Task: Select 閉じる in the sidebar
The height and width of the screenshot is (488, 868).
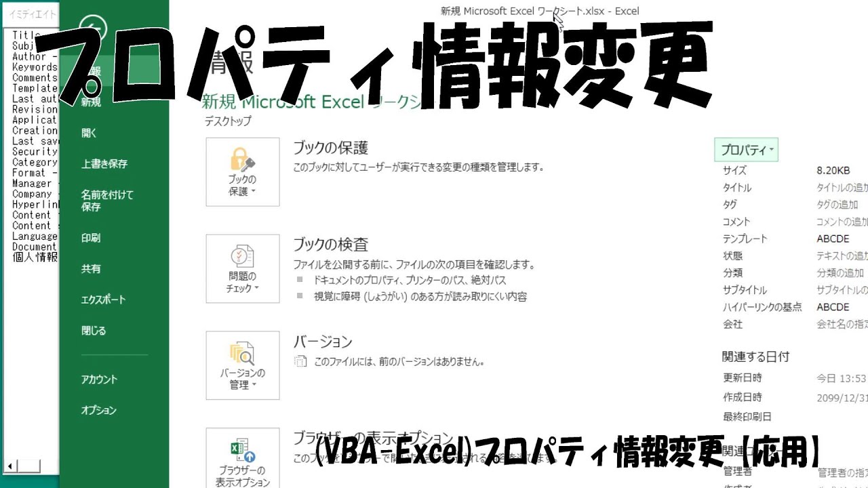Action: [94, 331]
